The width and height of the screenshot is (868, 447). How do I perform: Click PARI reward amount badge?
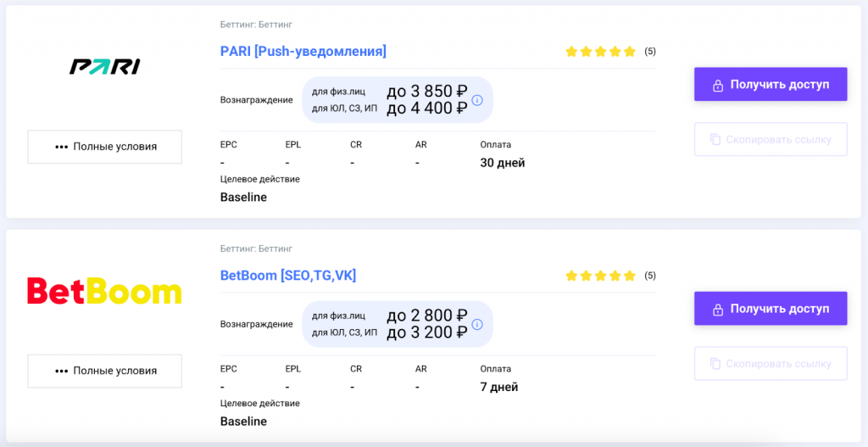click(x=398, y=100)
